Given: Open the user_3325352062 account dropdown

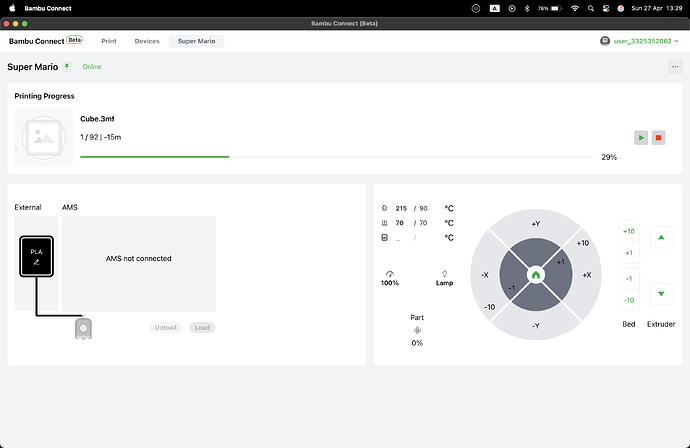Looking at the screenshot, I should point(646,41).
